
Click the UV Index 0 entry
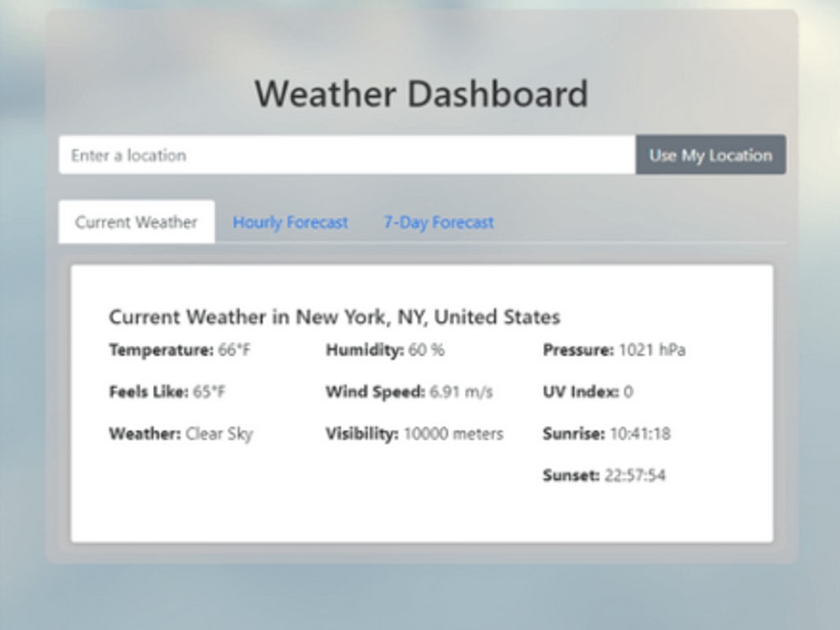pos(588,391)
